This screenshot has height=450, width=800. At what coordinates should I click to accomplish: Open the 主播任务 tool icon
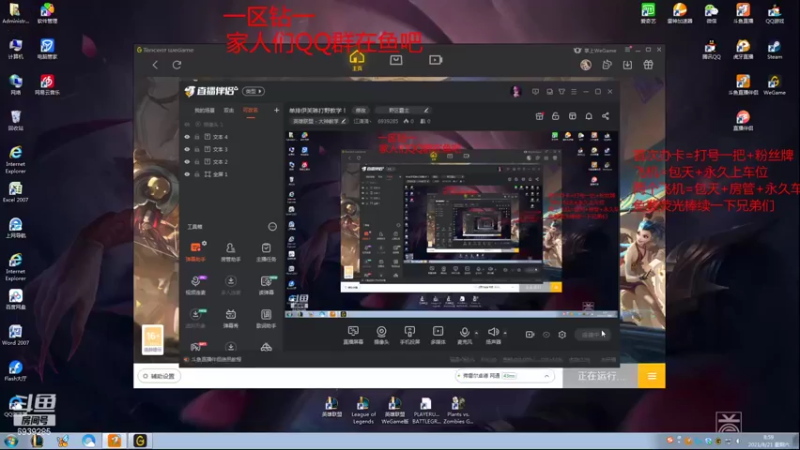(x=266, y=252)
